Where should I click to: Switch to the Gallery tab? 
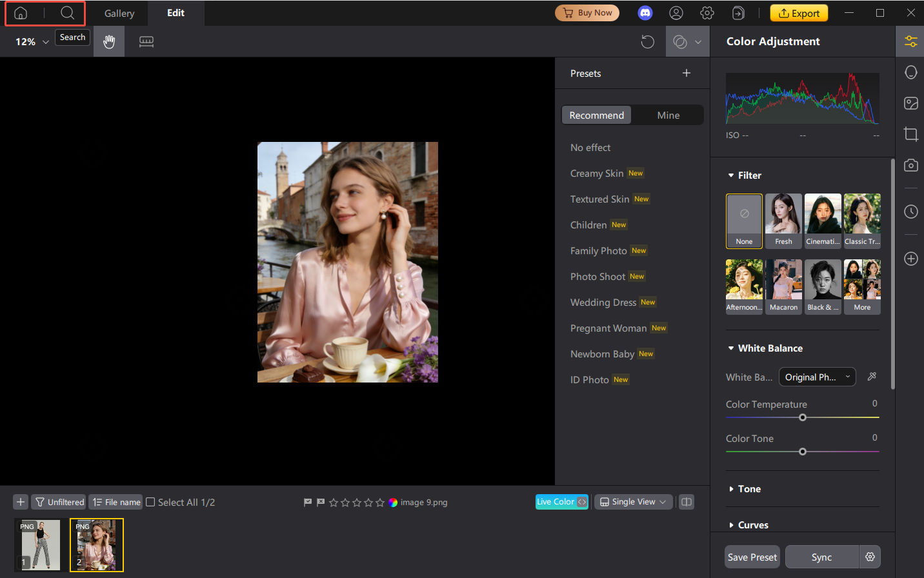tap(119, 13)
